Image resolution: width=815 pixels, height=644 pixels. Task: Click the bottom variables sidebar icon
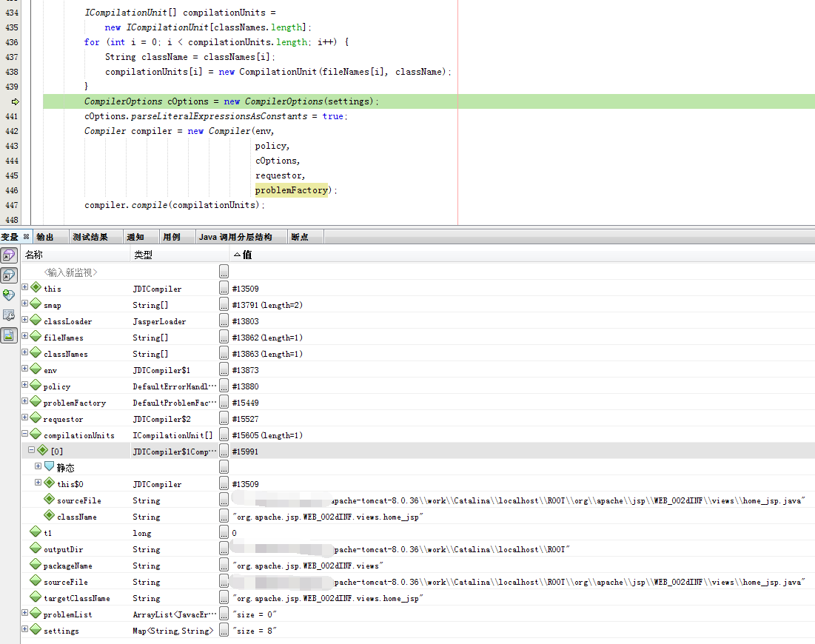(x=9, y=335)
